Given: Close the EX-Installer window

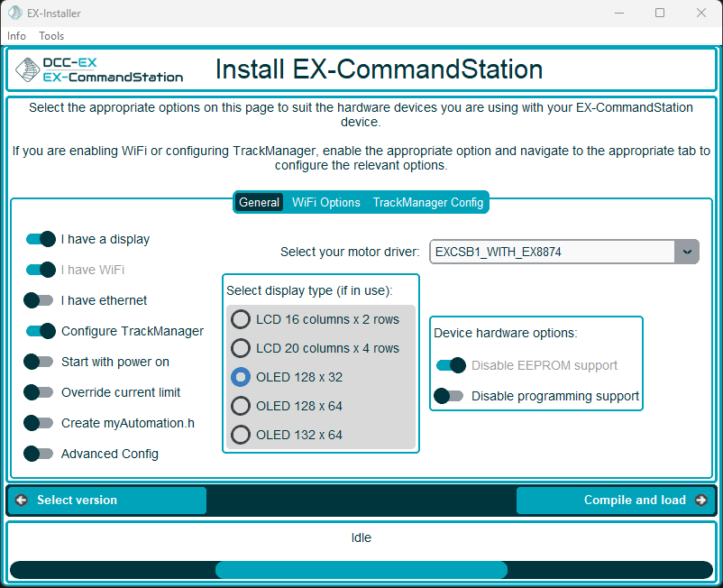Looking at the screenshot, I should [700, 13].
